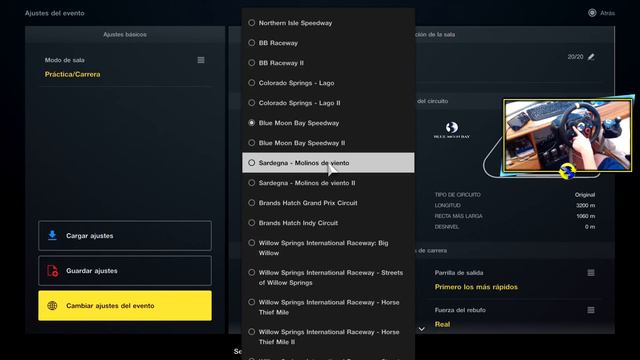
Task: Click the red save file icon on Guardar ajustes
Action: coord(52,271)
